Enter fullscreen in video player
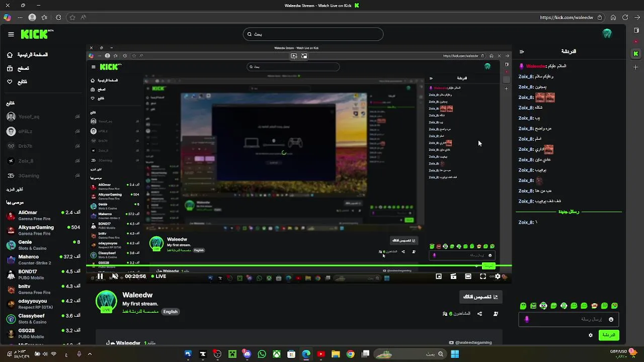The width and height of the screenshot is (644, 362). pos(483,276)
